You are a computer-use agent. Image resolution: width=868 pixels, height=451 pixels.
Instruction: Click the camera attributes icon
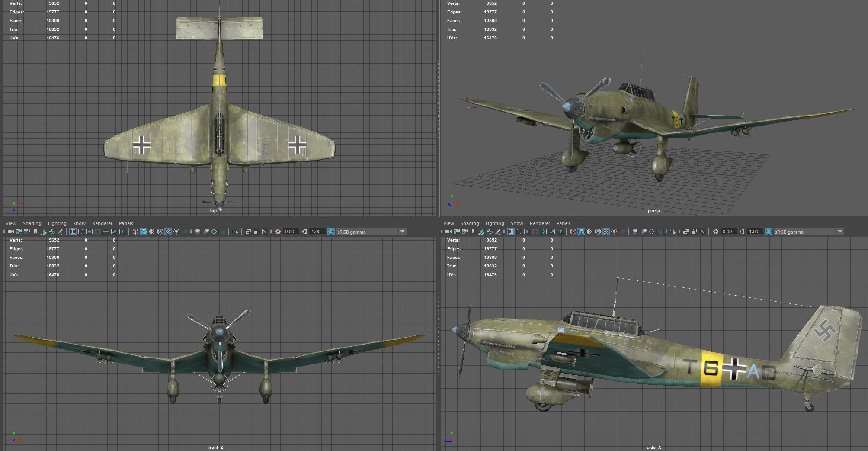26,231
